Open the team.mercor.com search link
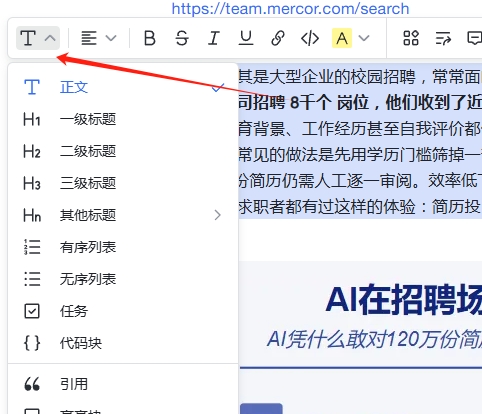Screen dimensions: 482x414 (290, 9)
